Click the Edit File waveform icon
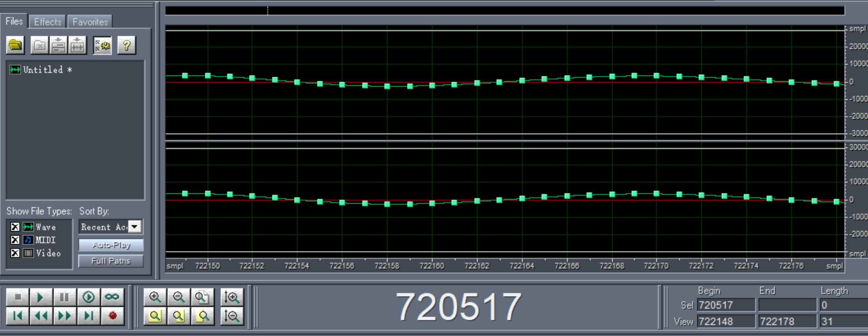868x336 pixels. tap(78, 45)
